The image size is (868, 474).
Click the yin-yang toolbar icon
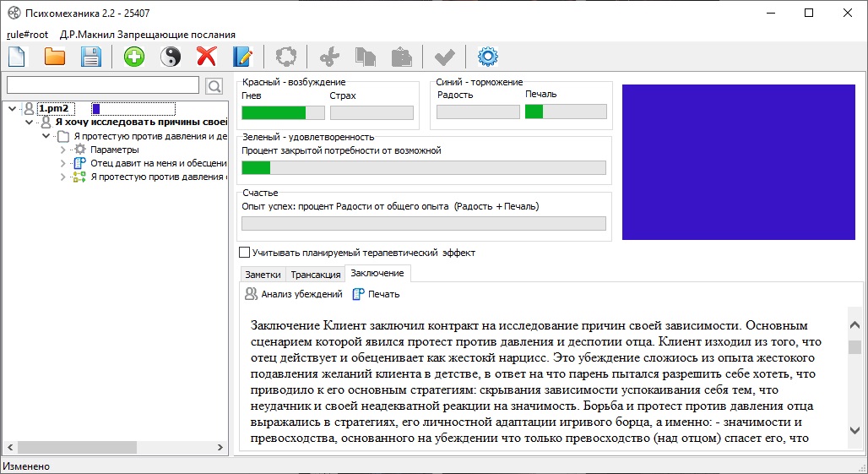tap(171, 57)
